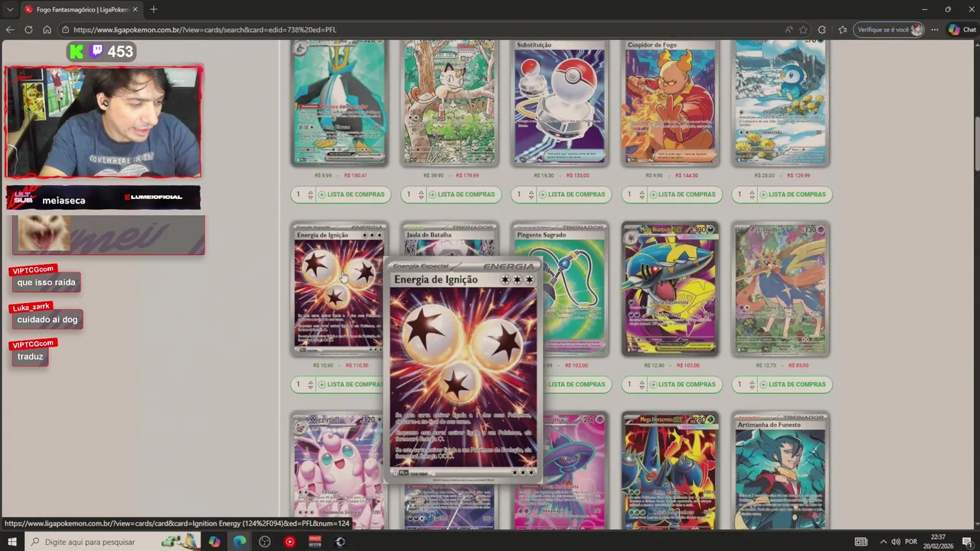The height and width of the screenshot is (551, 980).
Task: Open a new browser tab
Action: click(153, 9)
